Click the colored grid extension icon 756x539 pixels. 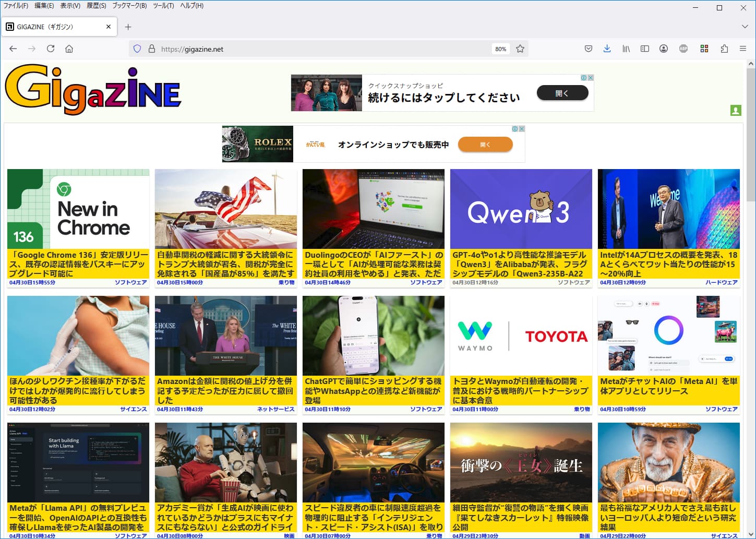coord(704,49)
